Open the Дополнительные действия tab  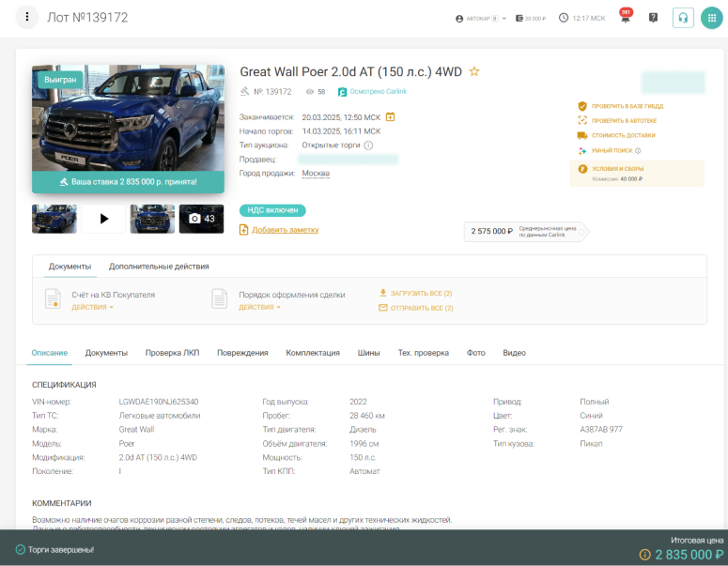[x=159, y=267]
